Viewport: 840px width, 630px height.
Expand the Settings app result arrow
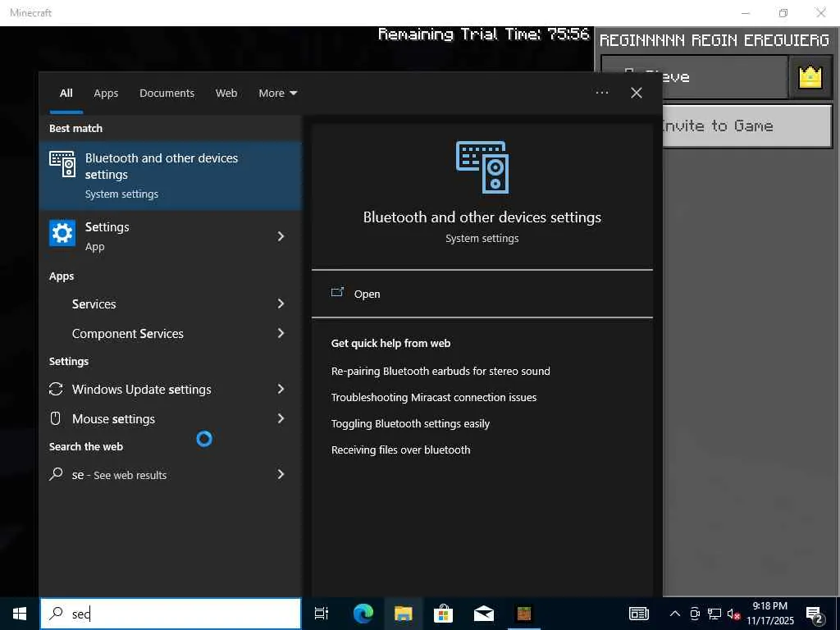(281, 236)
